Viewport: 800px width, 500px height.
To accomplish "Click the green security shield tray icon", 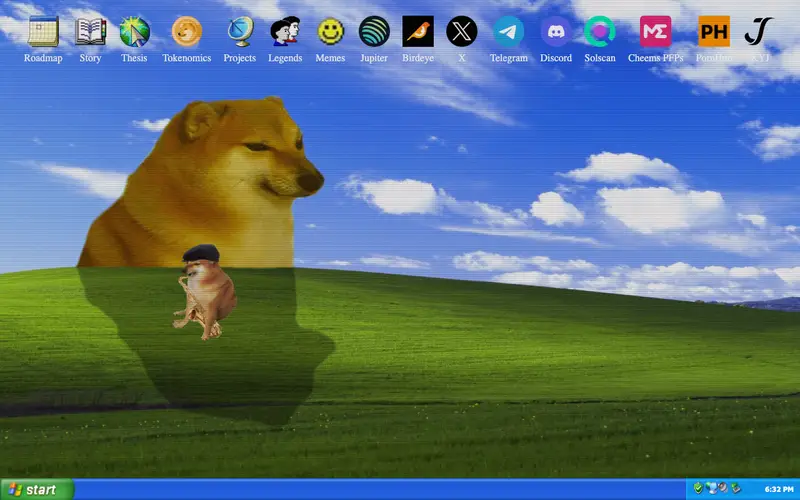I will coord(698,488).
